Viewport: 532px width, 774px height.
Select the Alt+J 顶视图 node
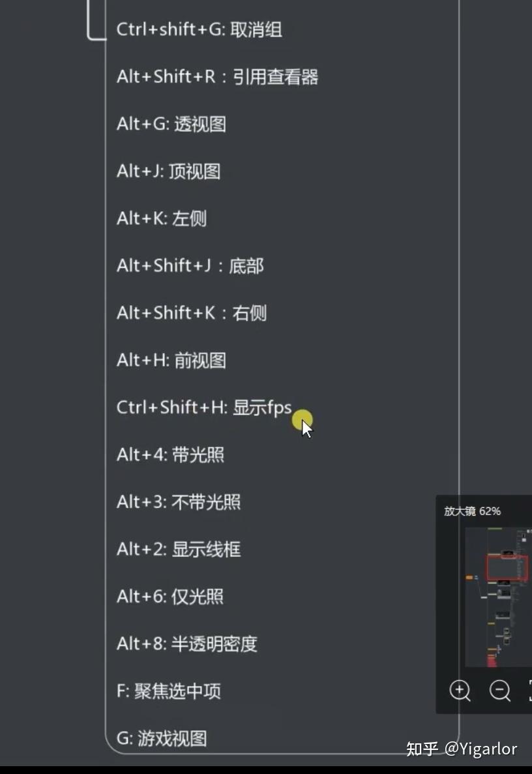pos(169,171)
